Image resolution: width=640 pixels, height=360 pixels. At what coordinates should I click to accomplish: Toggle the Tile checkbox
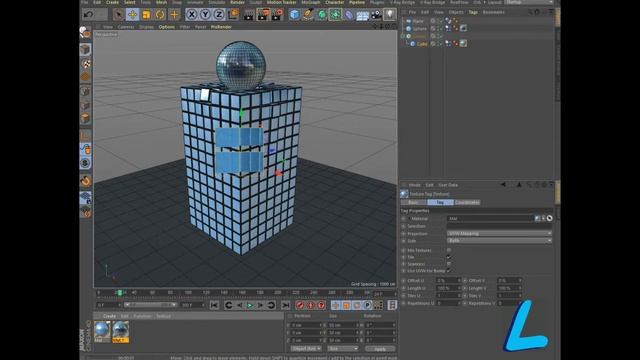click(x=449, y=257)
